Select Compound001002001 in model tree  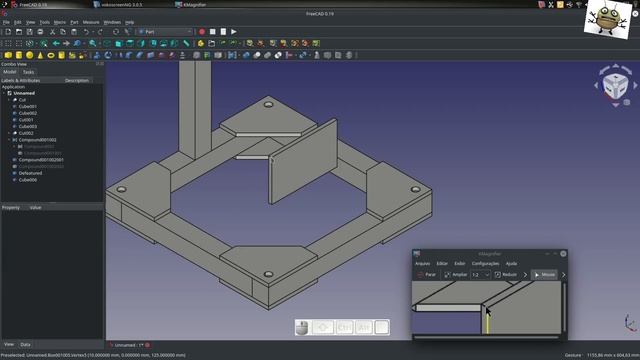coord(41,160)
